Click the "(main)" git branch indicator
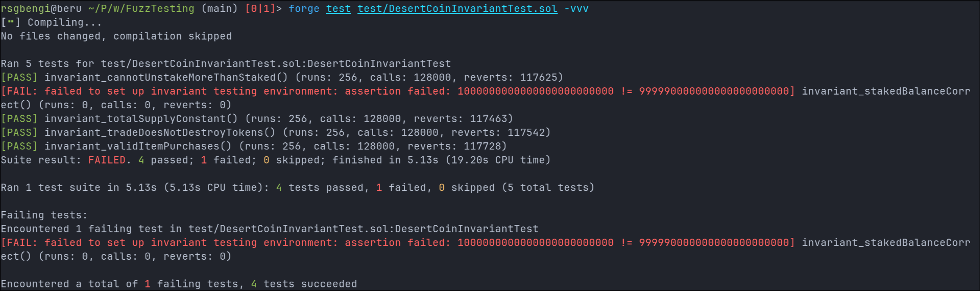Image resolution: width=980 pixels, height=291 pixels. point(219,9)
